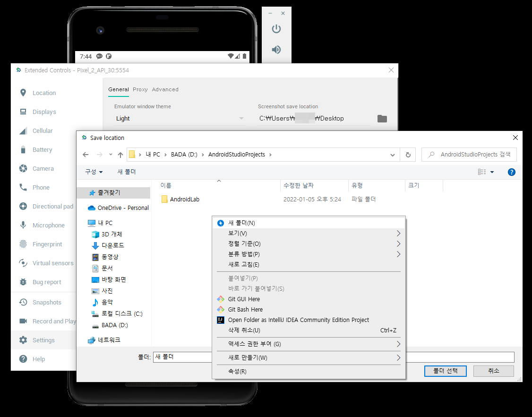
Task: Expand 보기(V) submenu
Action: tap(309, 233)
